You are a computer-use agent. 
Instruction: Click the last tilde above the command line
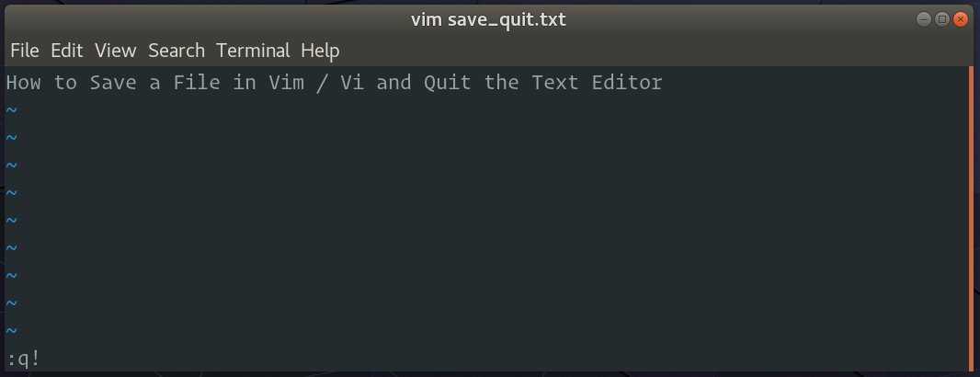pos(11,330)
